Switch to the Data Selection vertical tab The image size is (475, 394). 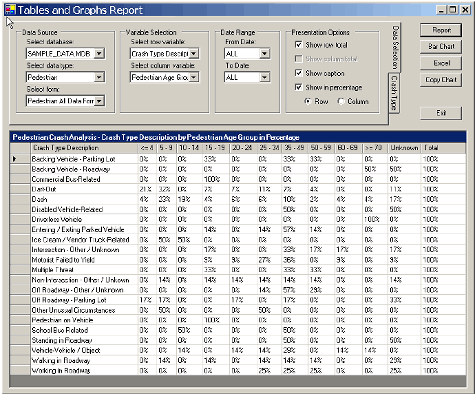tap(395, 47)
